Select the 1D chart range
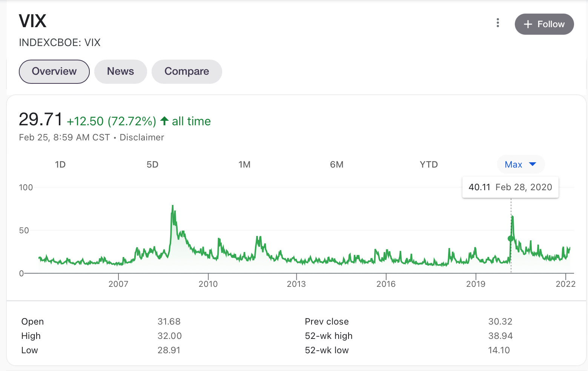 pyautogui.click(x=60, y=165)
